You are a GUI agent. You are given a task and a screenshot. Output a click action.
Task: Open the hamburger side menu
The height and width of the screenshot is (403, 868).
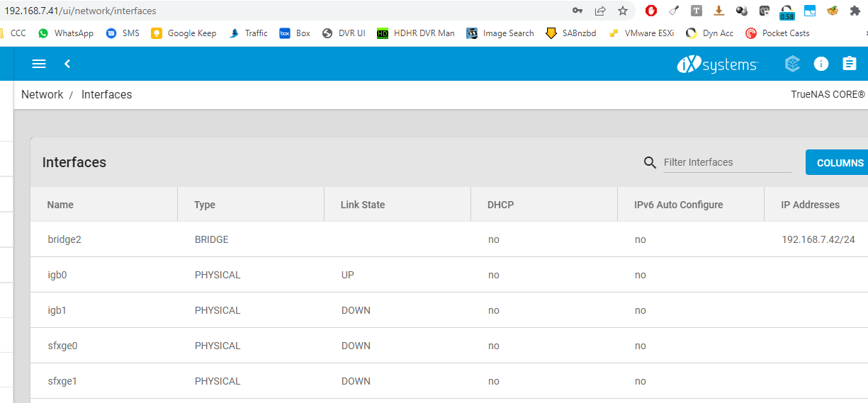[39, 64]
